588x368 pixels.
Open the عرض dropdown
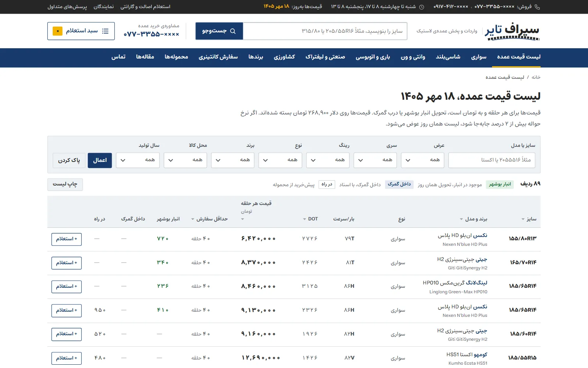423,160
